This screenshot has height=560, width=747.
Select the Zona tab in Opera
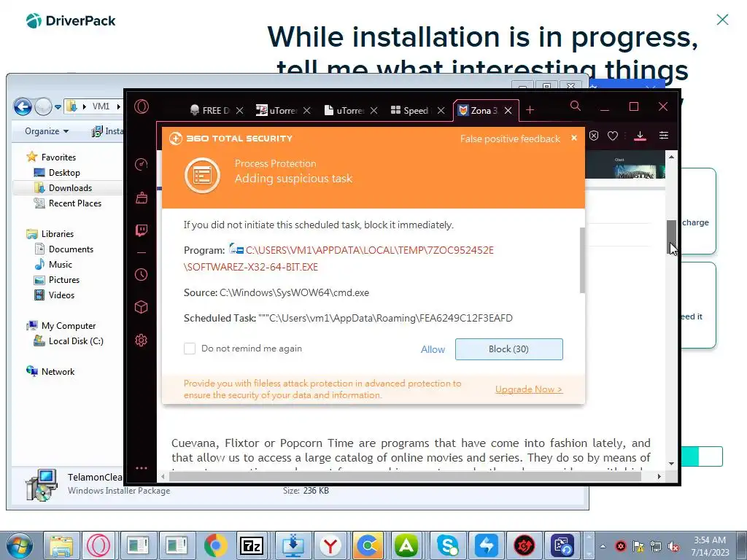tap(478, 111)
